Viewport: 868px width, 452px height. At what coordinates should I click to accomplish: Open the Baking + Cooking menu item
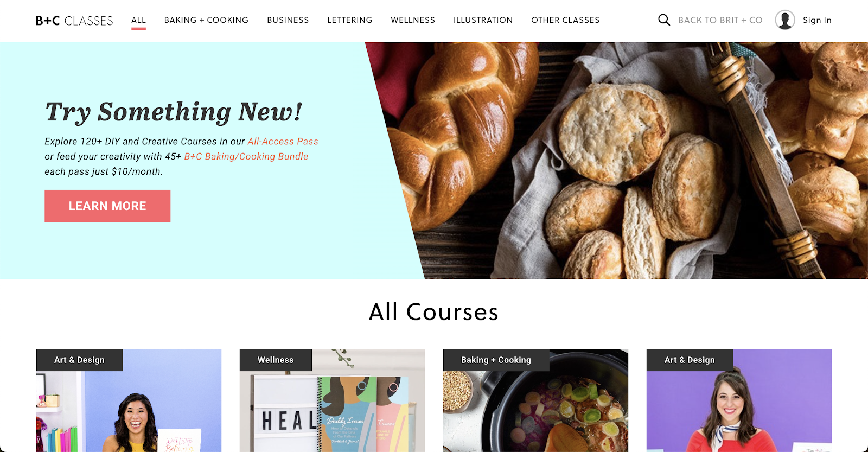[206, 20]
